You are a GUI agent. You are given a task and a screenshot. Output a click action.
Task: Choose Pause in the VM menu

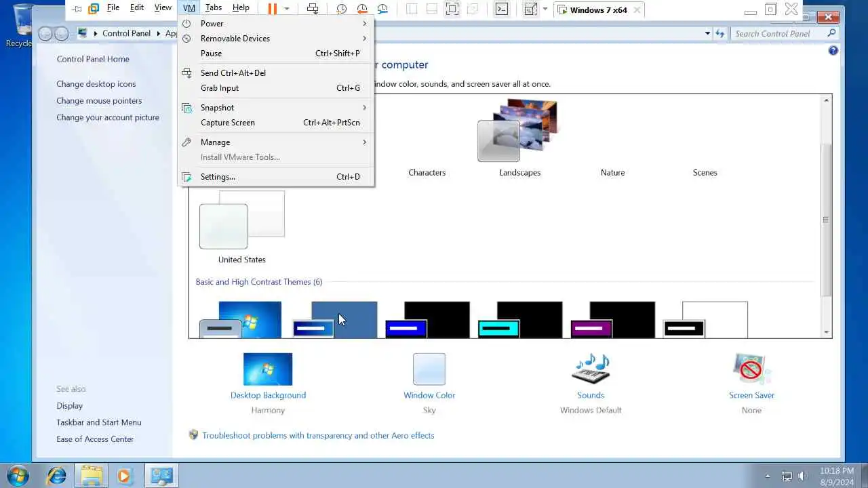[x=275, y=54]
